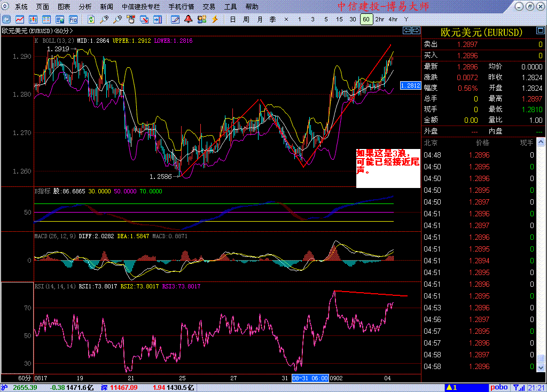Open the 系统 menu
547x392 pixels.
21,6
